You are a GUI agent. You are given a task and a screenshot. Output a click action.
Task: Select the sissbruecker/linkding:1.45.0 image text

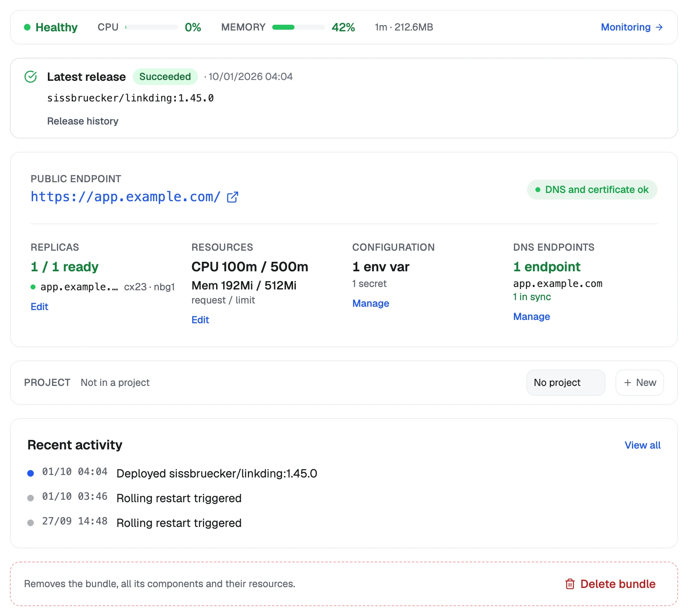click(x=130, y=98)
